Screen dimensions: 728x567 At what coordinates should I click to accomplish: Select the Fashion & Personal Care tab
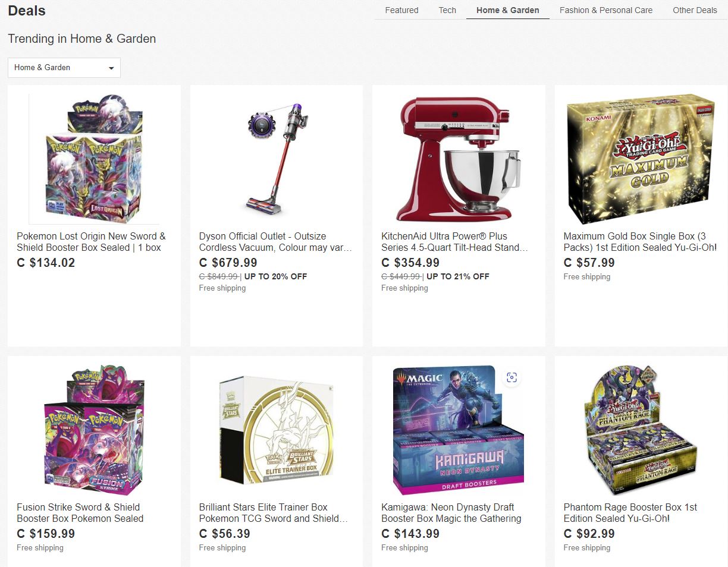[606, 10]
